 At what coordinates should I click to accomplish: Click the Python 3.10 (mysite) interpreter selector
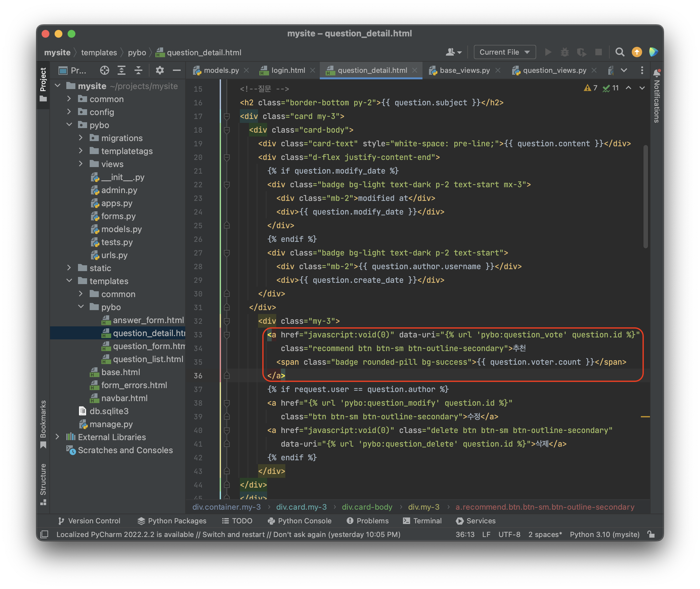point(604,534)
